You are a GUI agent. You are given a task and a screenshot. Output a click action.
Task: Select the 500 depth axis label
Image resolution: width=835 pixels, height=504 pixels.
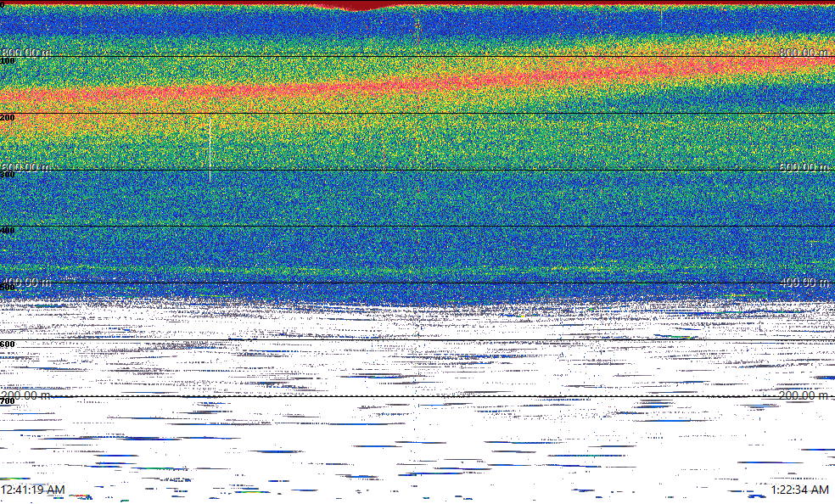coord(8,288)
